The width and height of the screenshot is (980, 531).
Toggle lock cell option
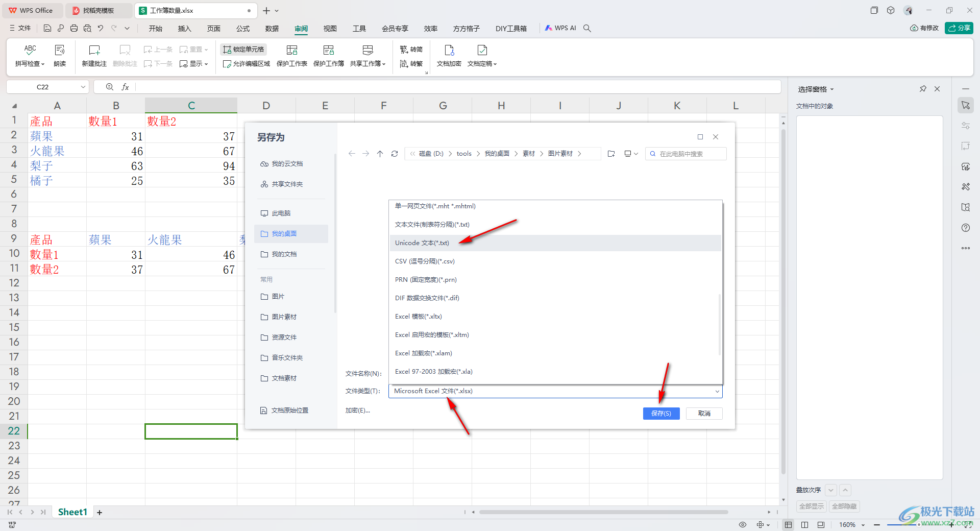243,50
